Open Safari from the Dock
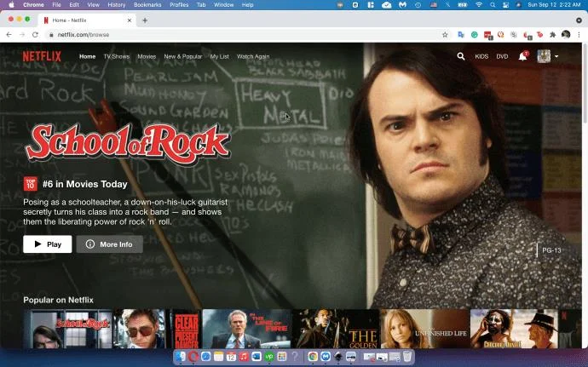The height and width of the screenshot is (367, 588). pyautogui.click(x=206, y=357)
